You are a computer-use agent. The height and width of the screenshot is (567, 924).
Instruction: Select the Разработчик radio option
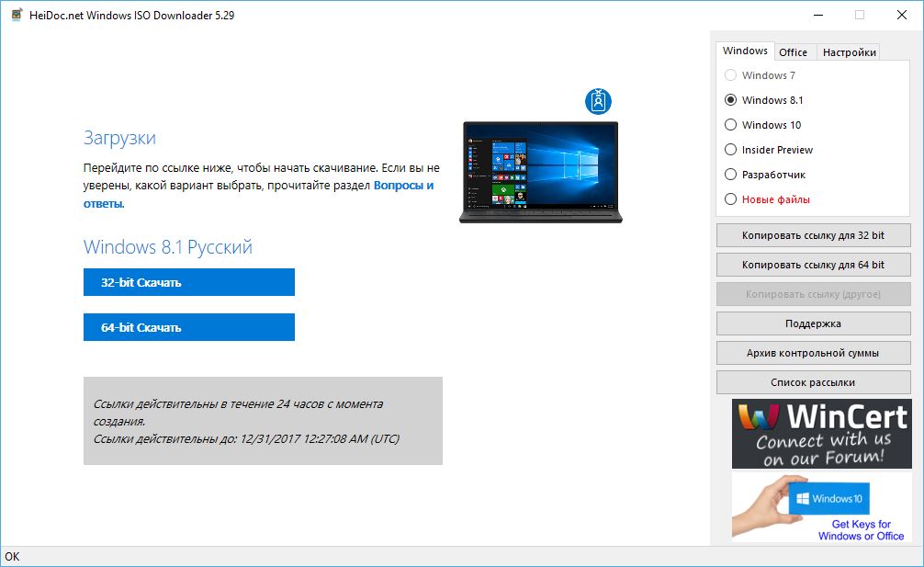731,175
